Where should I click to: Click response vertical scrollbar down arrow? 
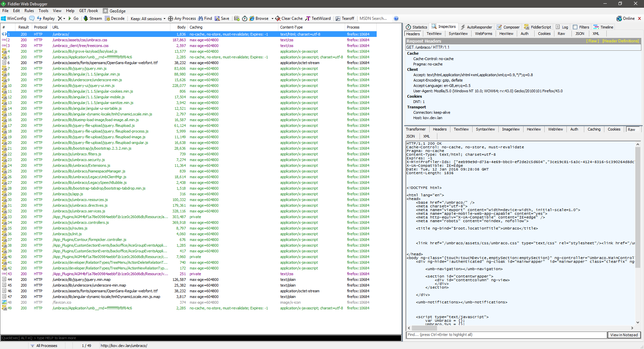[x=638, y=322]
